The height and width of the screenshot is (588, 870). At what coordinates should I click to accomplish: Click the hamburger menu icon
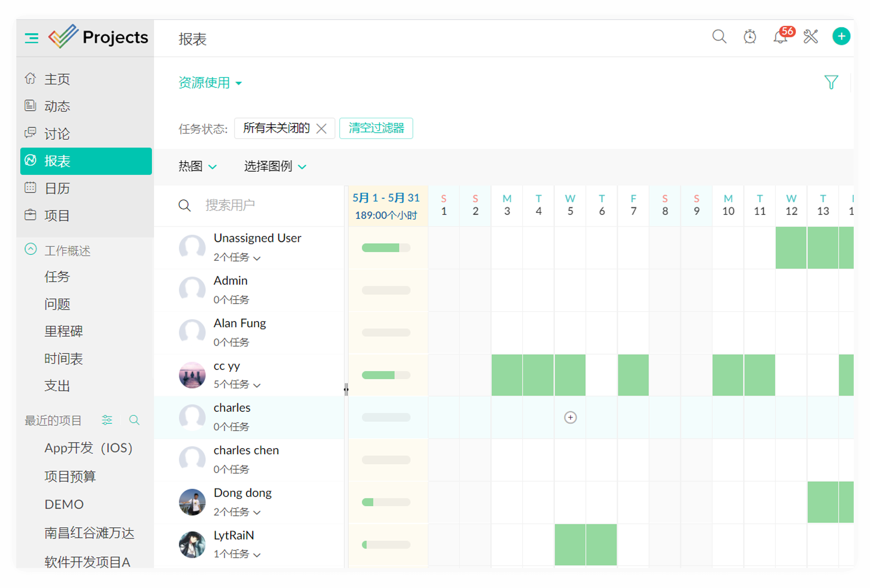(31, 38)
